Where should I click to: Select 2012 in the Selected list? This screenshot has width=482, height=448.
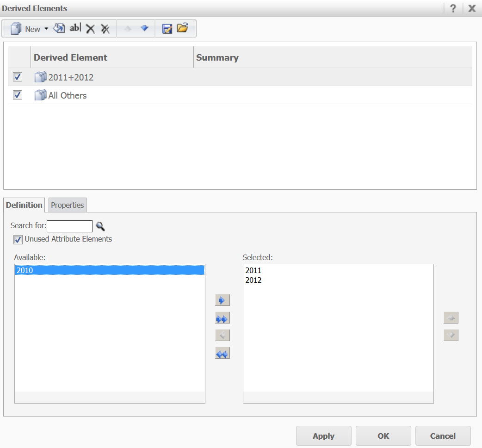(x=253, y=280)
